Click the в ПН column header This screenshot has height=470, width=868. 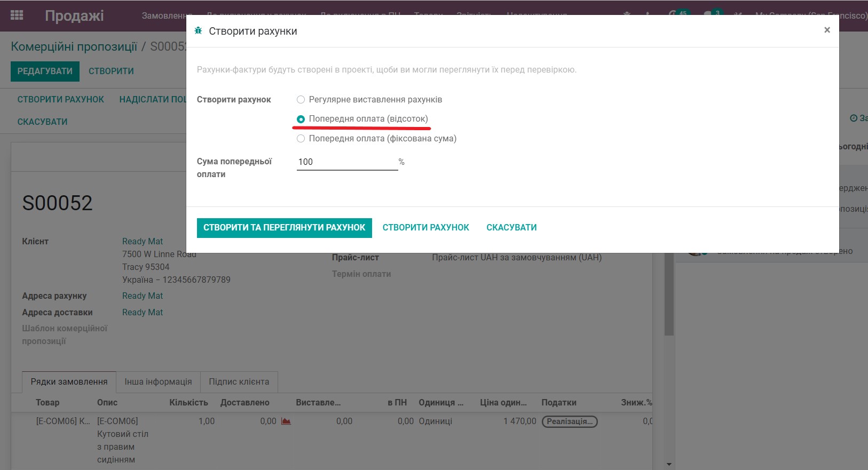[397, 402]
